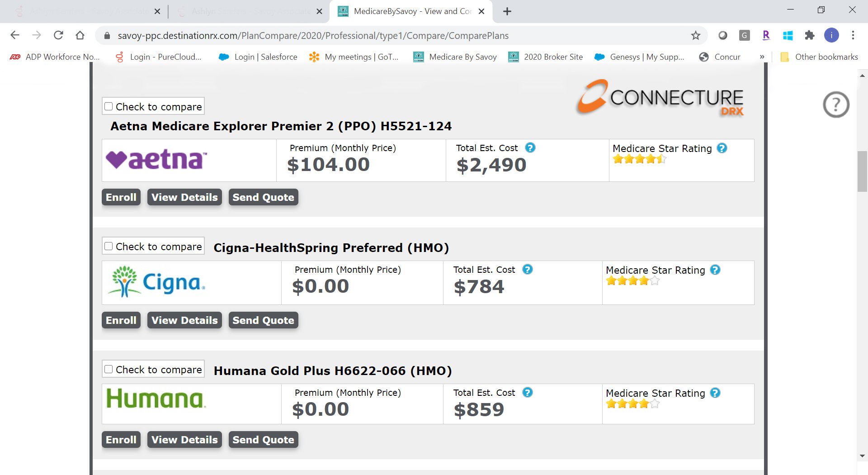The width and height of the screenshot is (868, 475).
Task: Click the address bar URL
Action: [313, 35]
